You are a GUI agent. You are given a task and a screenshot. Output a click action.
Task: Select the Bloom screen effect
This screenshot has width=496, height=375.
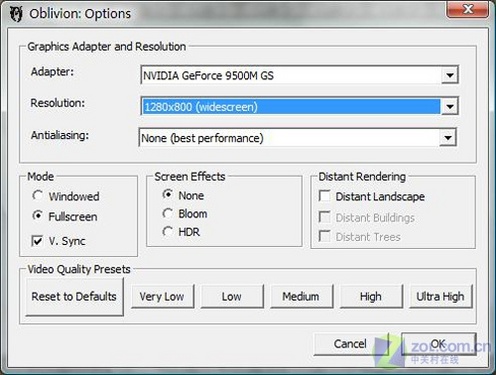185,213
